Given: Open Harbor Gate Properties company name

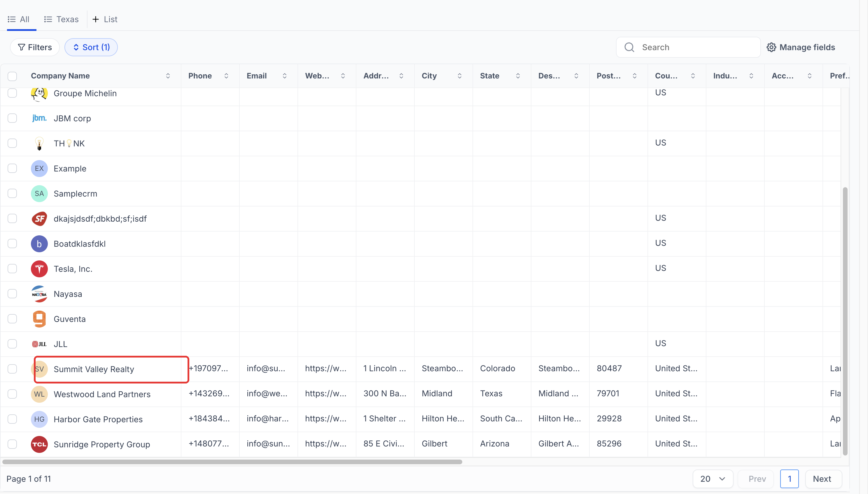Looking at the screenshot, I should click(98, 420).
